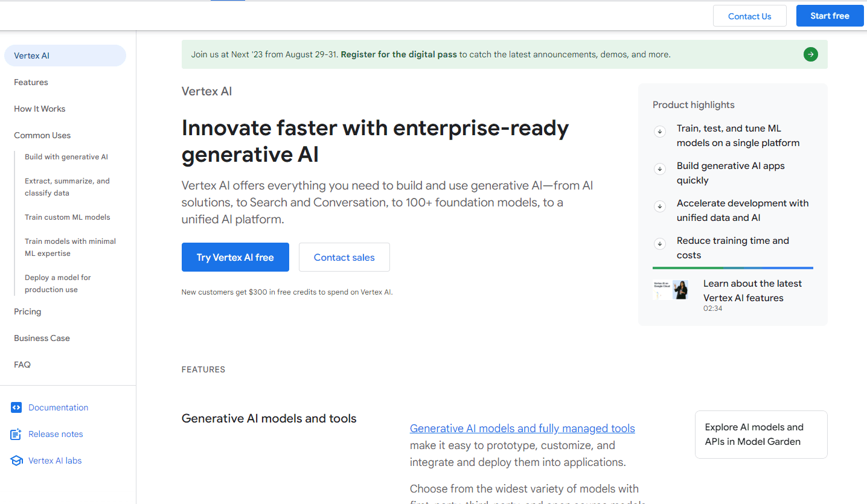The height and width of the screenshot is (504, 867).
Task: Open Build with generative AI sub-item
Action: point(66,157)
